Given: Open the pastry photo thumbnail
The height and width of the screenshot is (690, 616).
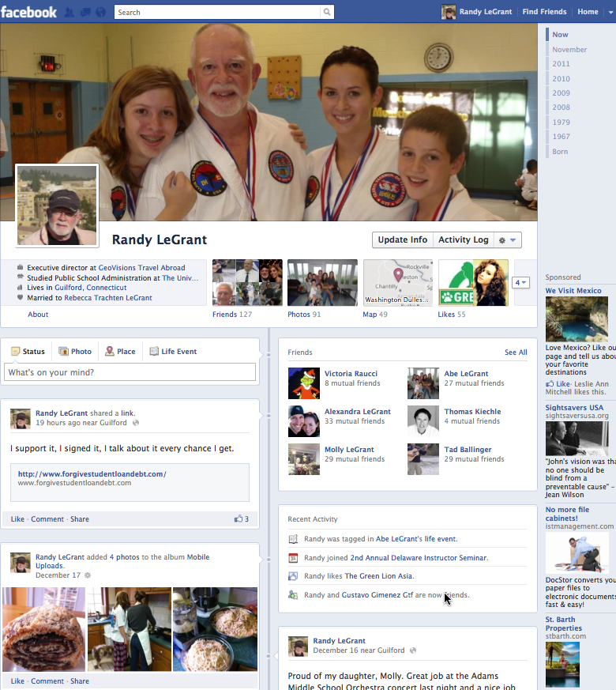Looking at the screenshot, I should pyautogui.click(x=44, y=629).
